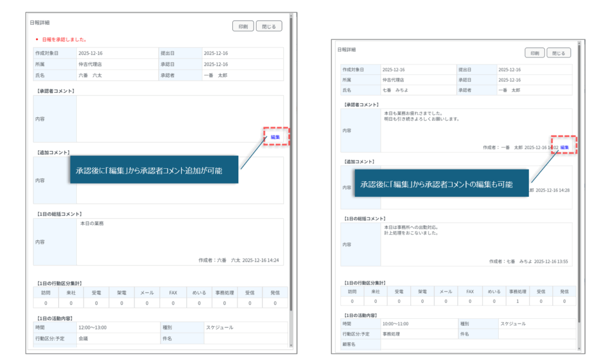Click FAX column header in right panel table
The height and width of the screenshot is (364, 601).
[x=470, y=291]
